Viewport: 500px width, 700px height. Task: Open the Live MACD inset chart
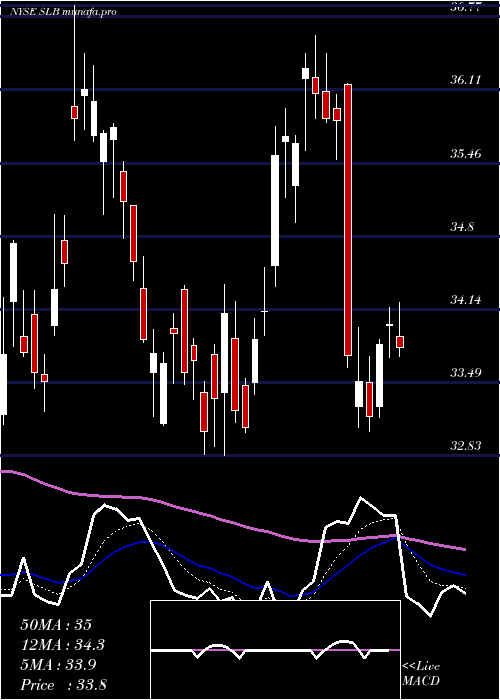click(275, 650)
